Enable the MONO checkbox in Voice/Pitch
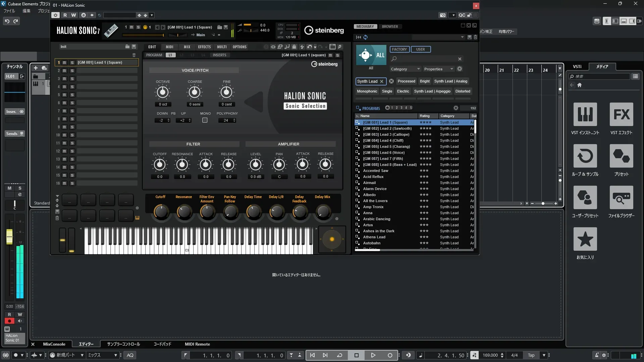The height and width of the screenshot is (362, 644). tap(205, 120)
